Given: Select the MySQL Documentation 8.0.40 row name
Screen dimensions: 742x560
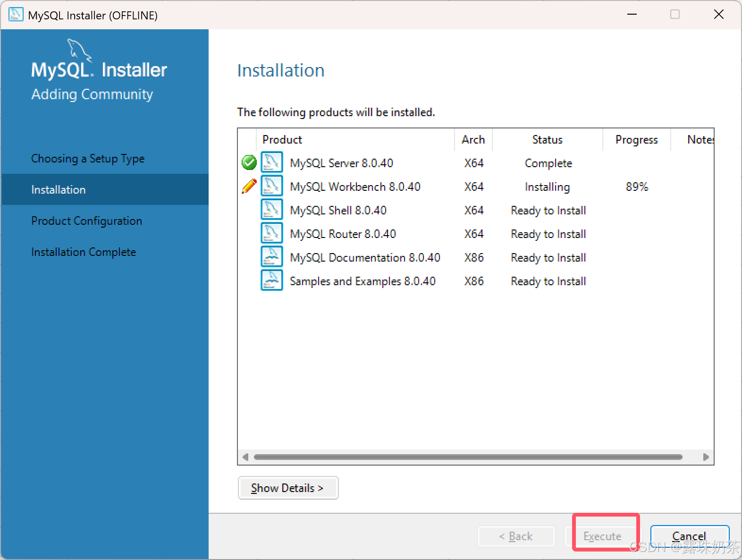Looking at the screenshot, I should [x=365, y=257].
